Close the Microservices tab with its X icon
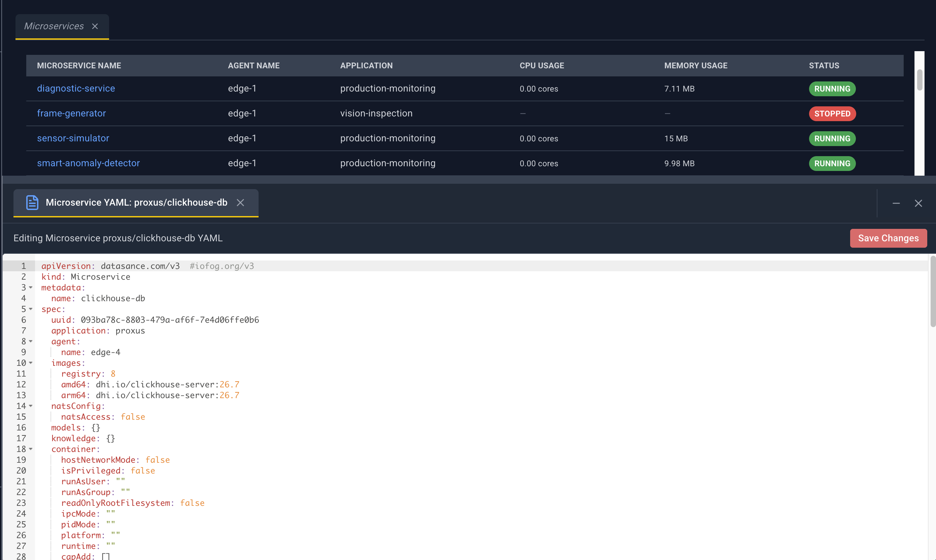 pyautogui.click(x=95, y=26)
